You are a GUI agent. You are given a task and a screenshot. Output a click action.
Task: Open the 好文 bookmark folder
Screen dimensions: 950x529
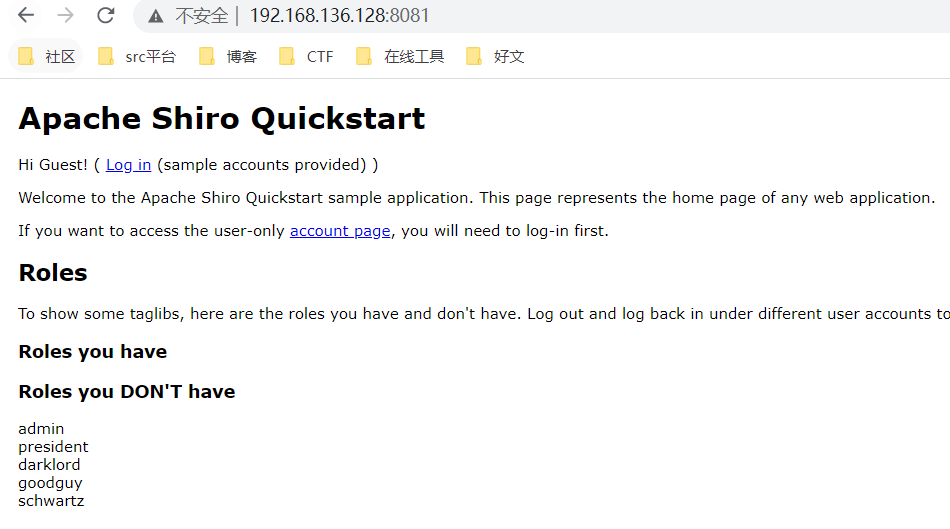pyautogui.click(x=495, y=56)
